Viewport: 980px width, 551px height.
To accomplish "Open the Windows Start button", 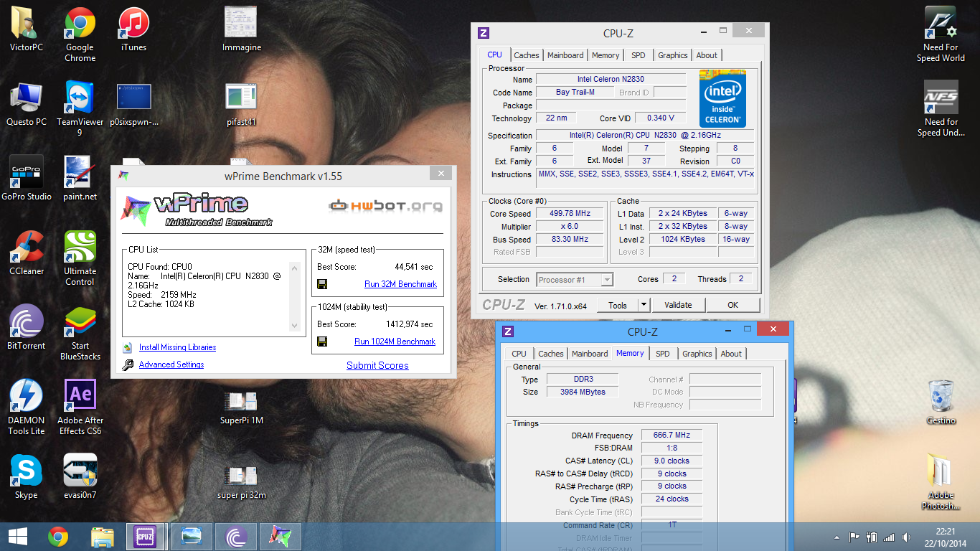I will tap(17, 537).
